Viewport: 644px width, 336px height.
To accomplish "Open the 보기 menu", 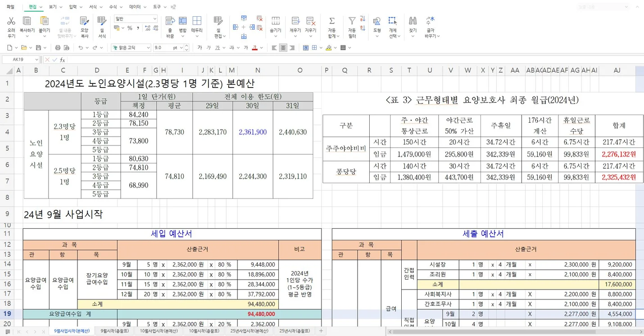I will [53, 7].
